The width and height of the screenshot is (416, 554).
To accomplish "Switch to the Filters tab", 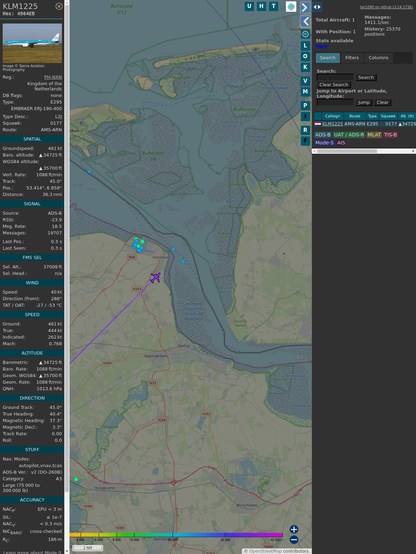I will coord(352,58).
